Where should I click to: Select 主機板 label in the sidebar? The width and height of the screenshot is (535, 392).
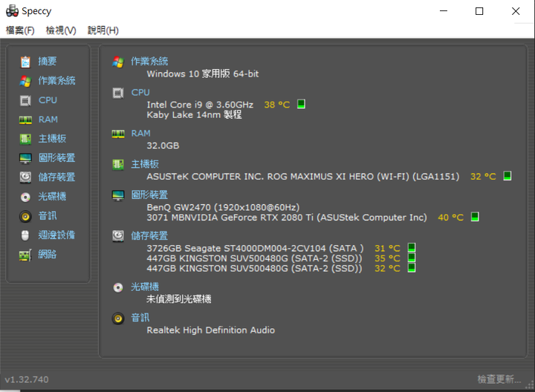point(52,139)
